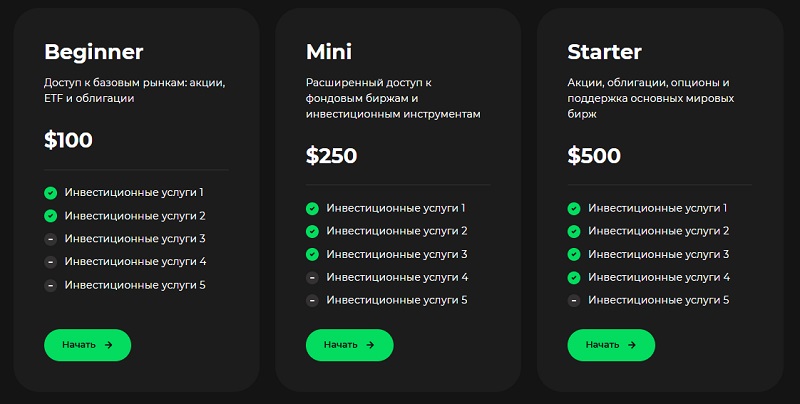Select the Beginner plan title
800x404 pixels.
pos(94,52)
